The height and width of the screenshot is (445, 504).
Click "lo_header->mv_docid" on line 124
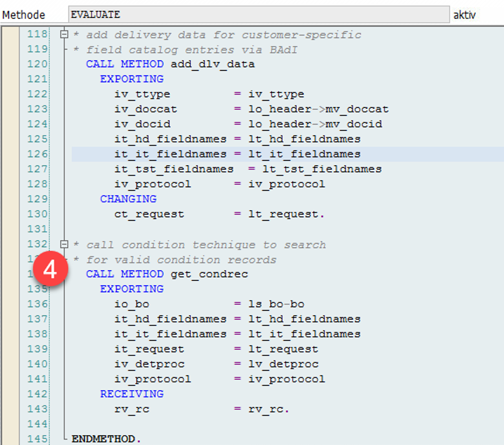(315, 124)
